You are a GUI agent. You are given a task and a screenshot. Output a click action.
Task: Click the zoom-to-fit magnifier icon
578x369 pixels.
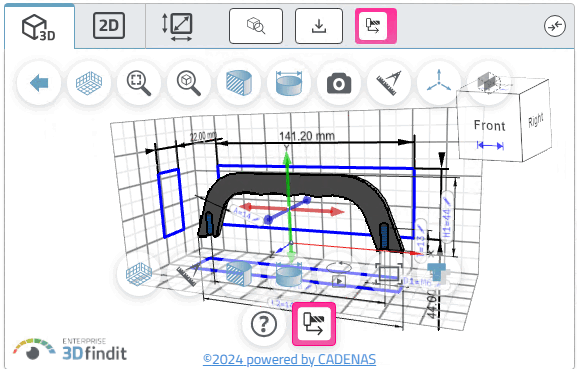click(x=139, y=83)
